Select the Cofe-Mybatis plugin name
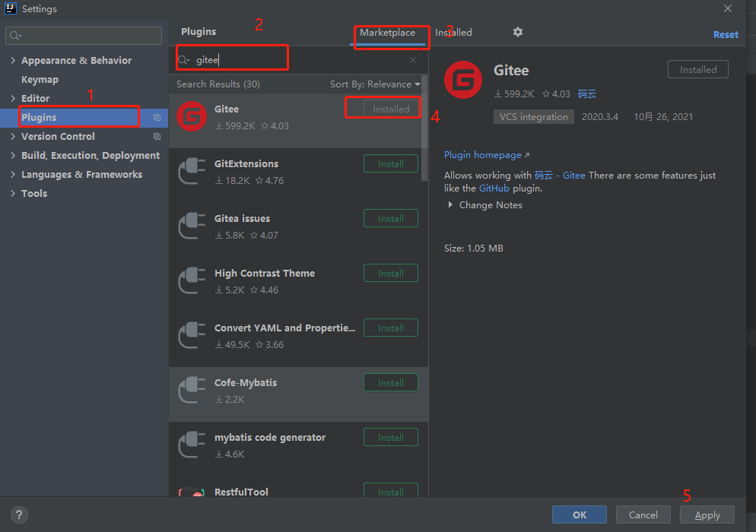Screen dimensions: 756x532 246,382
